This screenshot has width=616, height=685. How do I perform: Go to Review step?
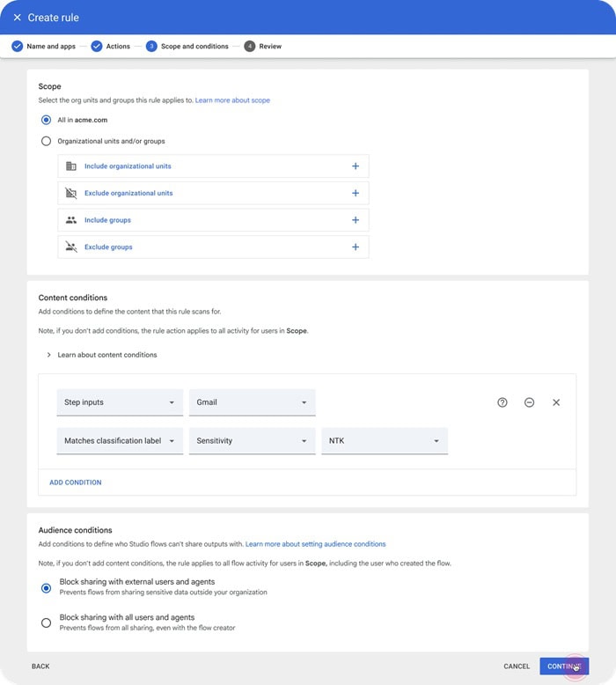270,47
